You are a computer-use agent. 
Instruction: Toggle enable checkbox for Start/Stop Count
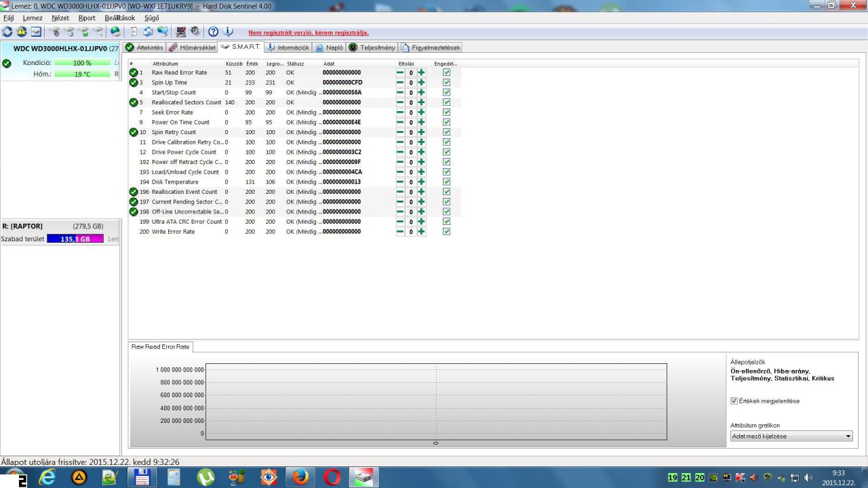pos(446,92)
